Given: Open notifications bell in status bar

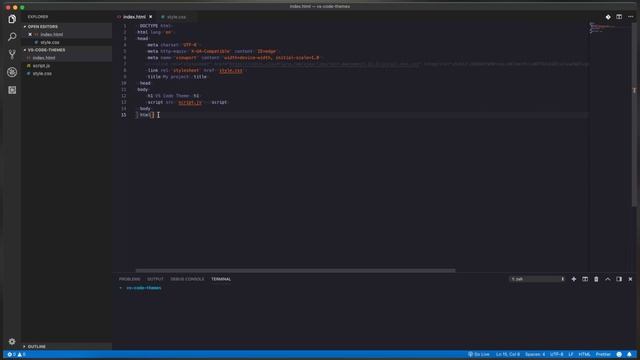Looking at the screenshot, I should point(629,354).
